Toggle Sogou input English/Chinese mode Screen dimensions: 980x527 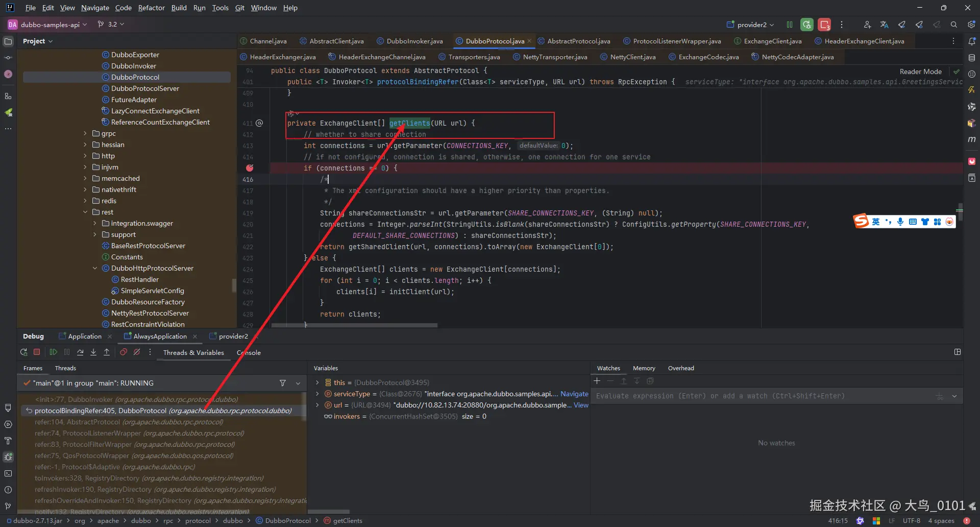pyautogui.click(x=876, y=222)
